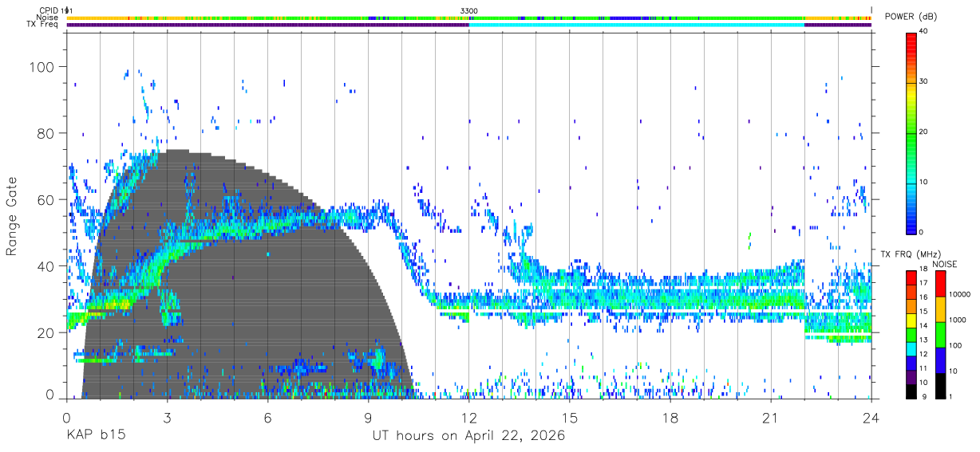
Task: Click the 18 tick on UT hours axis
Action: [670, 418]
